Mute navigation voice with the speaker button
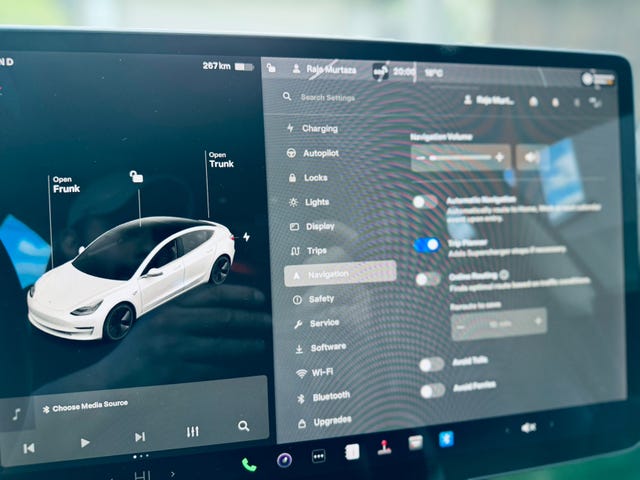The width and height of the screenshot is (640, 480). click(532, 157)
